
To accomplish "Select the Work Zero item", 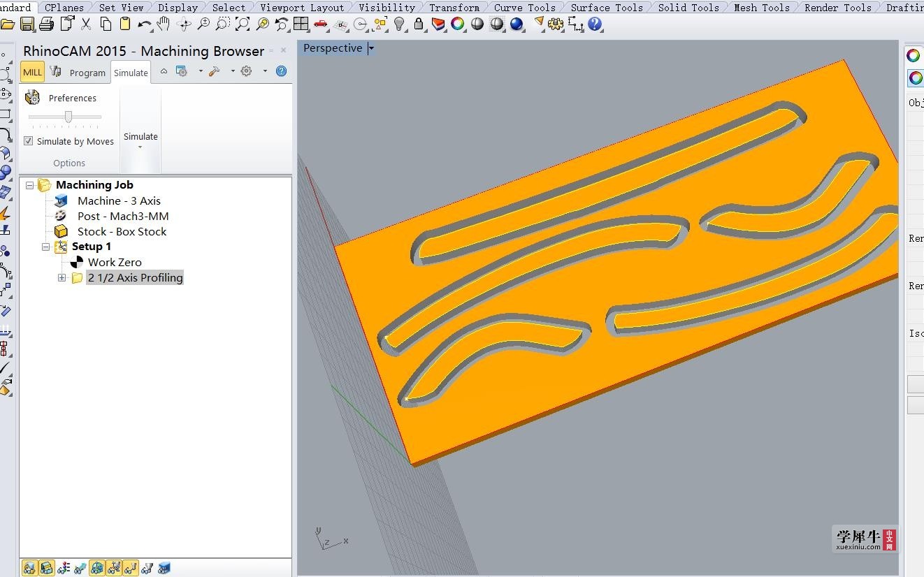I will [115, 263].
